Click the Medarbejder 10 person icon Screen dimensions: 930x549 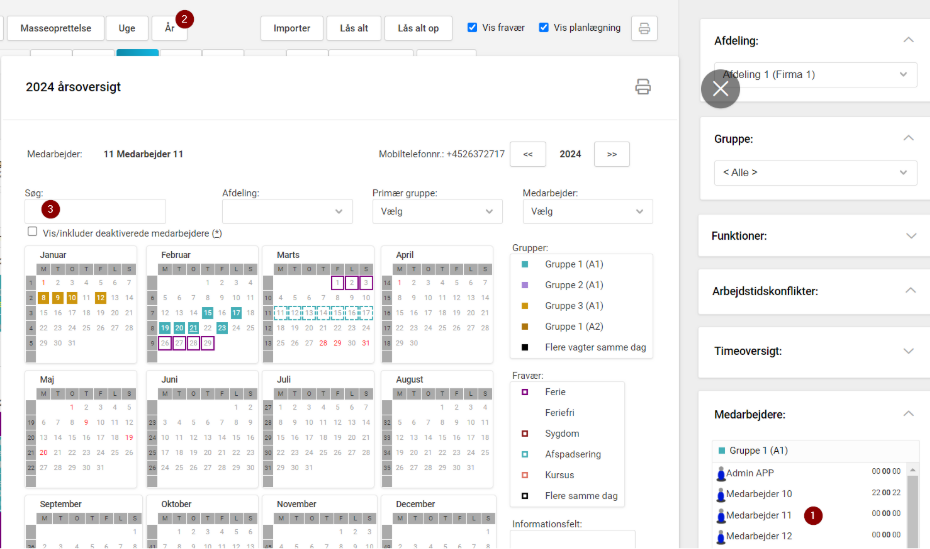[720, 494]
